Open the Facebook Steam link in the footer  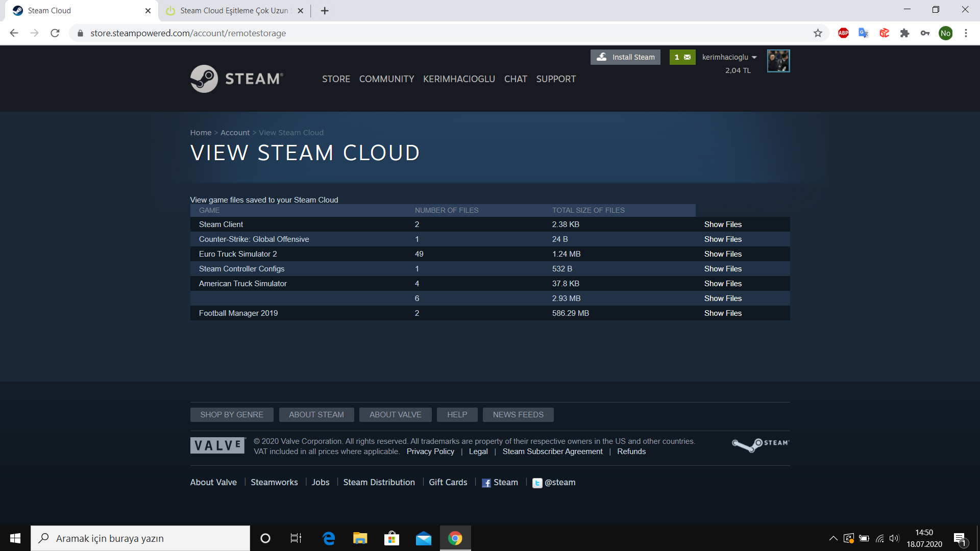(x=500, y=483)
